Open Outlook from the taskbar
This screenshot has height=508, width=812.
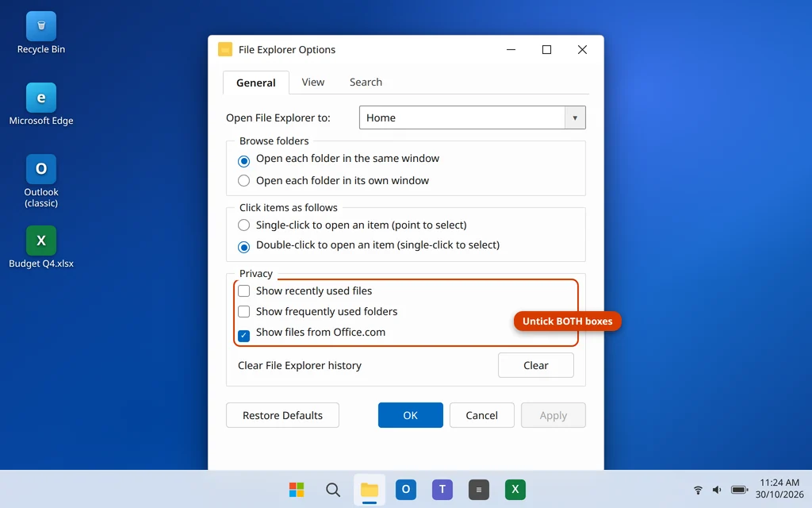(x=406, y=489)
